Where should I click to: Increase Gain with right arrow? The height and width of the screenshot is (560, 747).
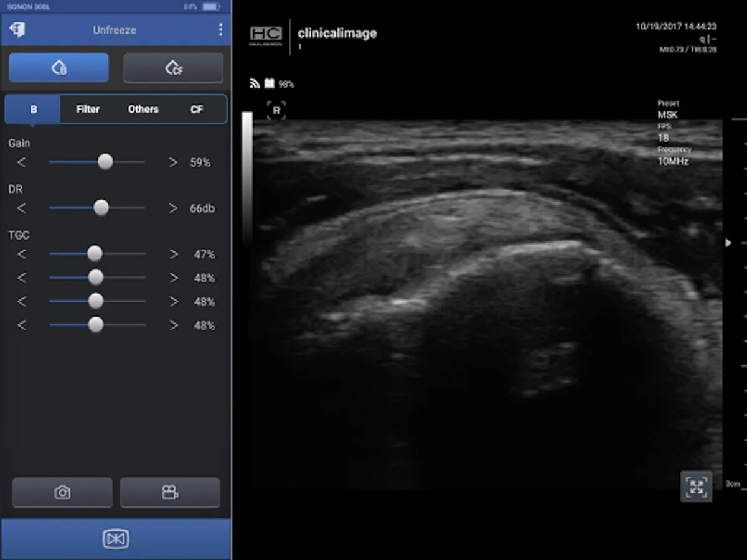173,162
